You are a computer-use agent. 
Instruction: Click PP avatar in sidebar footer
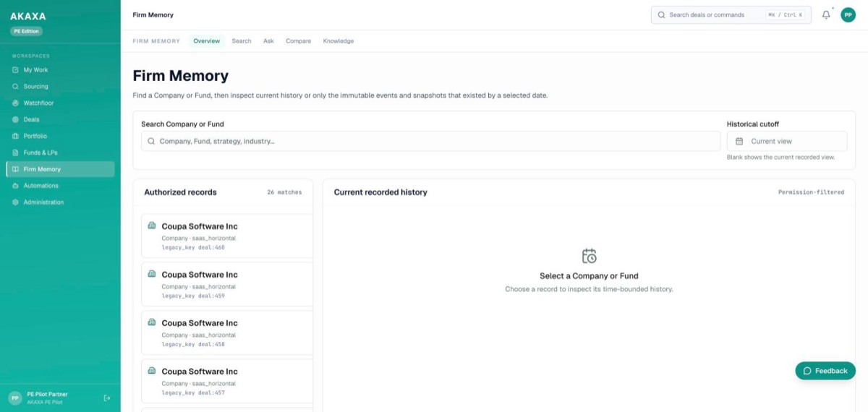(14, 398)
